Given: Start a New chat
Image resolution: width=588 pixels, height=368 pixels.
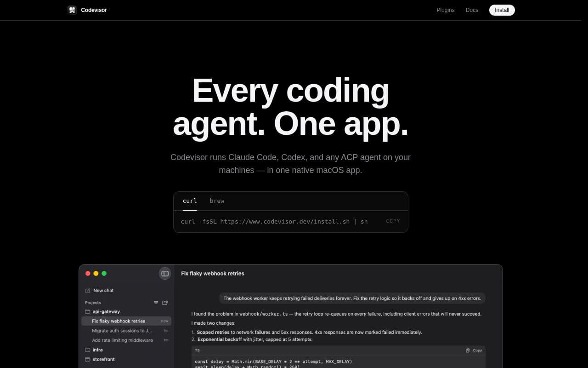Looking at the screenshot, I should coord(103,291).
